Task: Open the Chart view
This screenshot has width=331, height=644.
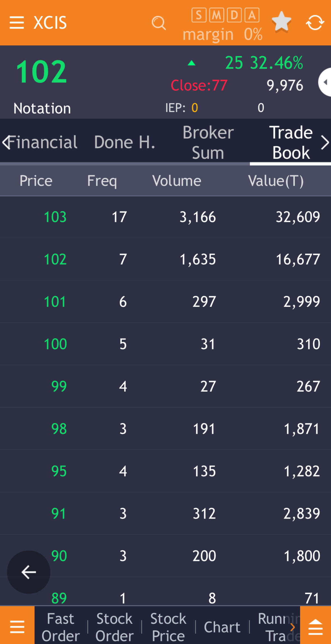Action: pos(222,627)
